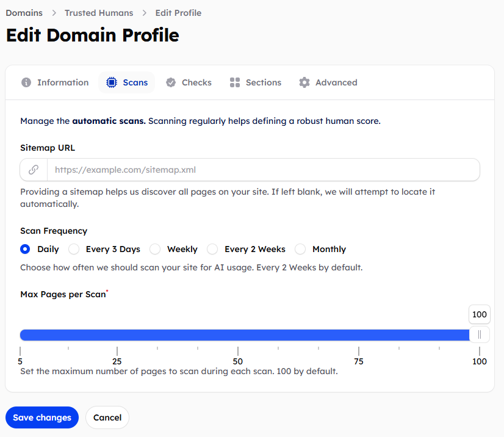504x437 pixels.
Task: Set scan frequency to Weekly
Action: pos(155,249)
